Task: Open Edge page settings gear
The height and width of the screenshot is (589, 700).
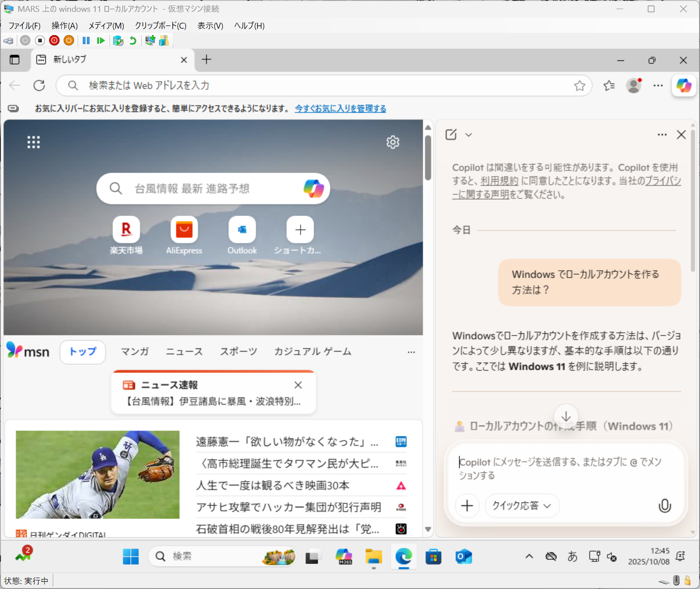Action: point(393,142)
